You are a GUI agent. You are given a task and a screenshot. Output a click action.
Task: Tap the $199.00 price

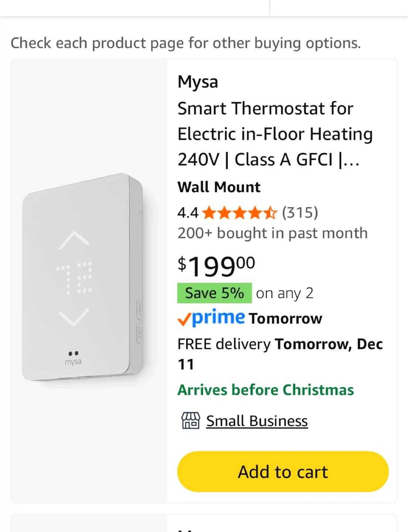pyautogui.click(x=216, y=266)
